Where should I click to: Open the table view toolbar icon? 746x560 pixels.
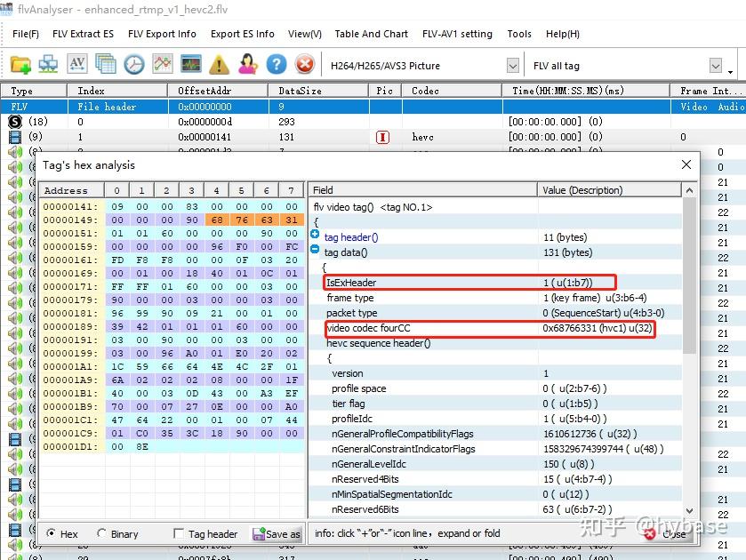105,65
